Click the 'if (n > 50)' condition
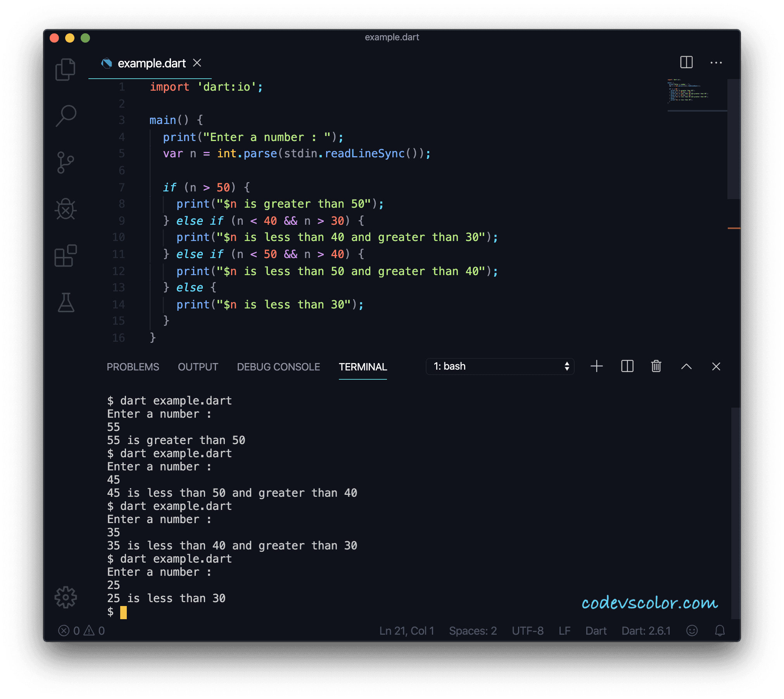 pyautogui.click(x=206, y=188)
